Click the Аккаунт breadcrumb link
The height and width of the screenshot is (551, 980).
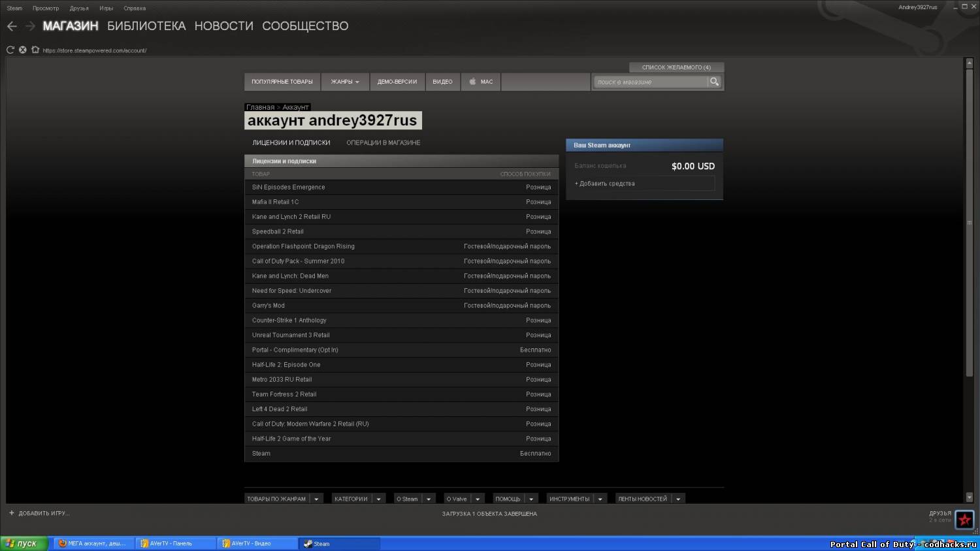295,107
